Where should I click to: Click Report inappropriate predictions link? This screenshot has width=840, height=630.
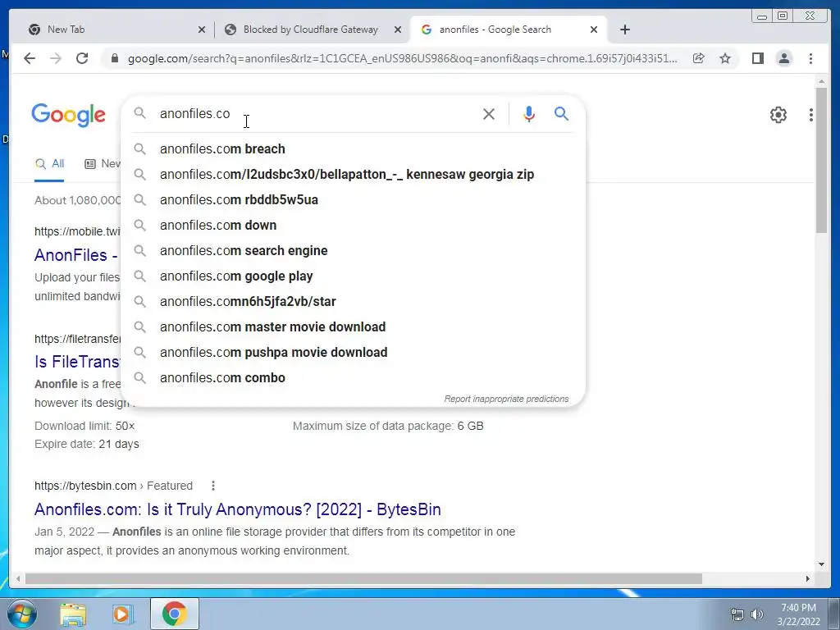pos(506,399)
